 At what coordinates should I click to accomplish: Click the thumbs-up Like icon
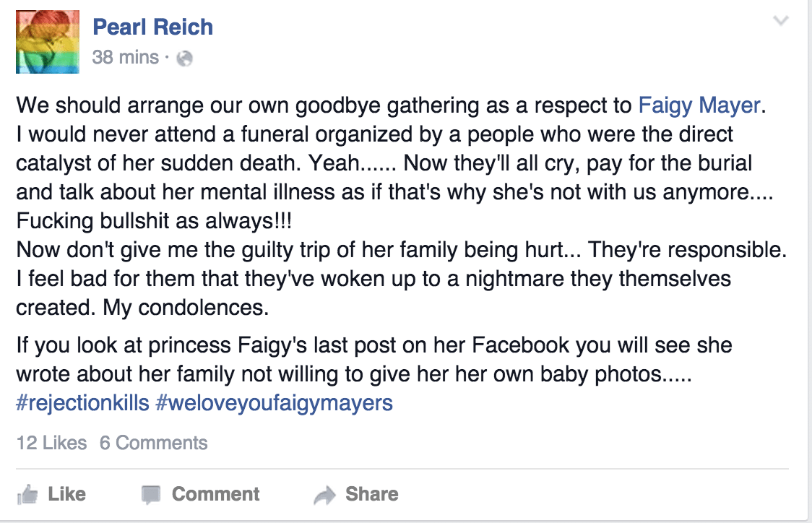30,494
